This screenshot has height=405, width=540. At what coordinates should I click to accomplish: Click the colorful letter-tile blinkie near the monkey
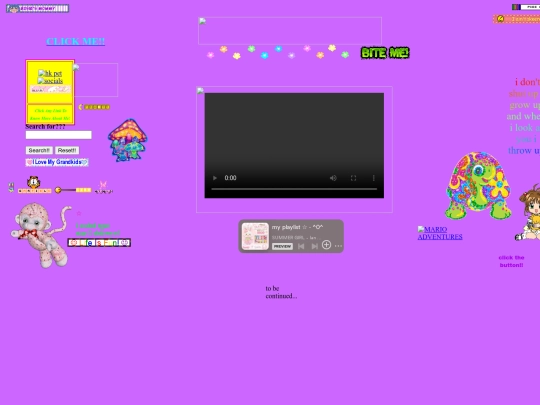coord(99,243)
